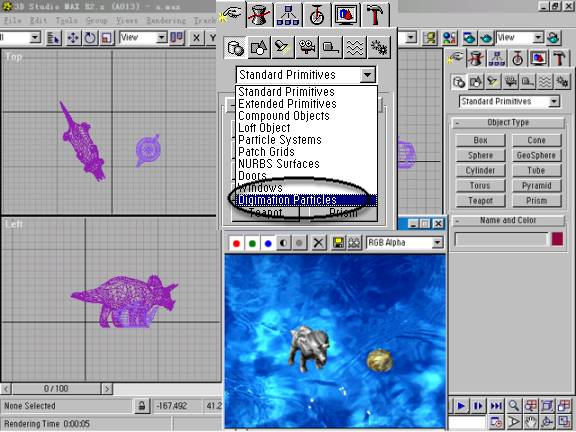
Task: Choose Extended Primitives from the list
Action: point(287,104)
